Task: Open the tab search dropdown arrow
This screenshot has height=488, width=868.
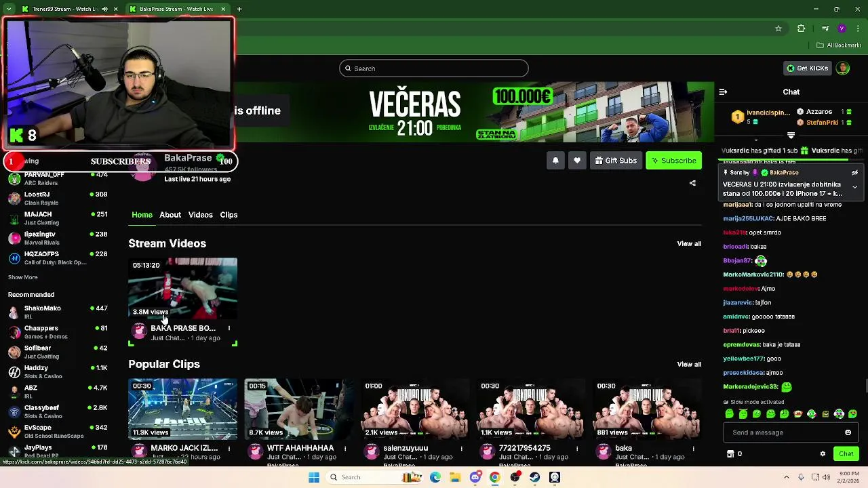Action: point(8,9)
